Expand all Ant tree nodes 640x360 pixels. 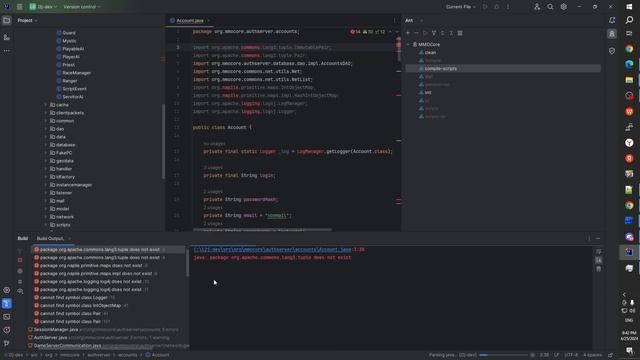coord(442,33)
